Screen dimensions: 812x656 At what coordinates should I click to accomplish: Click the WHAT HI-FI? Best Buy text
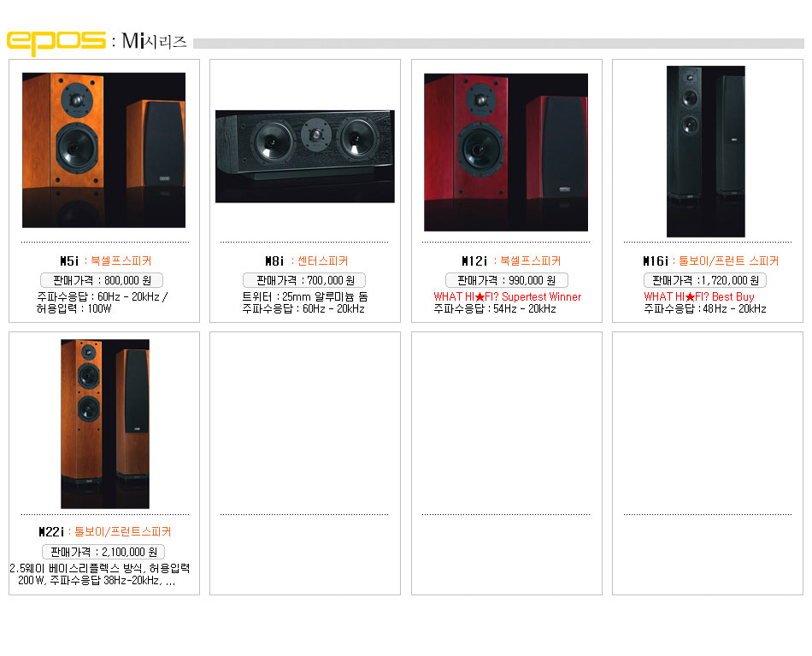tap(699, 297)
